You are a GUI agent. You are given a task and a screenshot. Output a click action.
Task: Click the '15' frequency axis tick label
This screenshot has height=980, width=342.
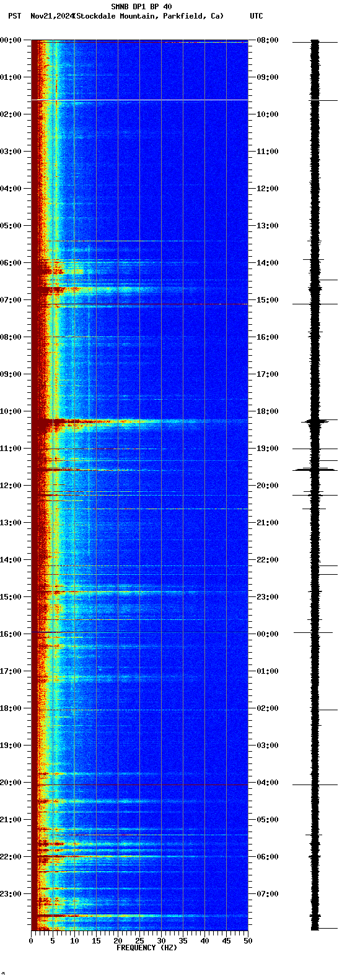tap(96, 941)
